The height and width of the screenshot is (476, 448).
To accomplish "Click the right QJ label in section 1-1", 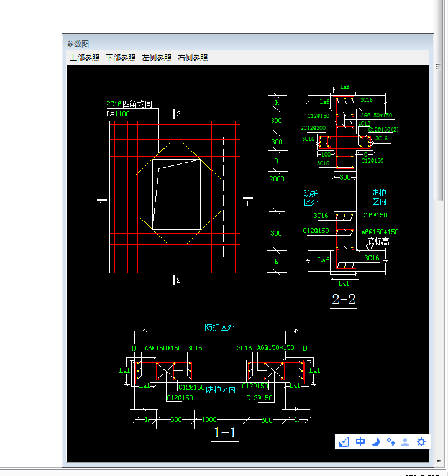I will click(304, 348).
